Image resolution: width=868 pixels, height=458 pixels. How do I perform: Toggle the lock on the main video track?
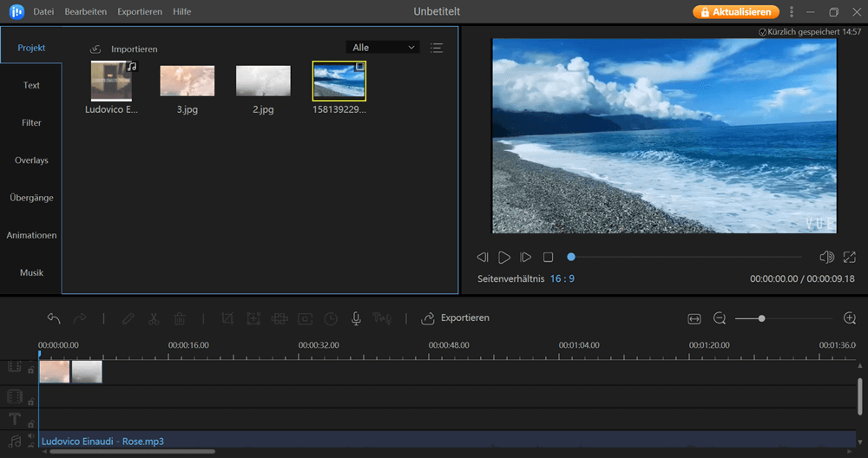pos(30,370)
